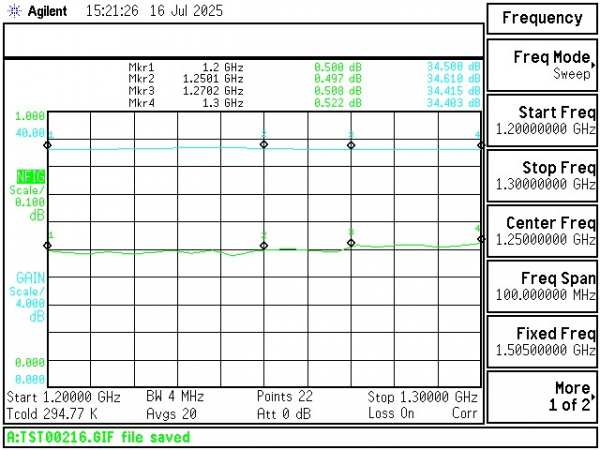This screenshot has height=450, width=600.
Task: Click marker 3 on the noise figure trace
Action: (x=351, y=243)
